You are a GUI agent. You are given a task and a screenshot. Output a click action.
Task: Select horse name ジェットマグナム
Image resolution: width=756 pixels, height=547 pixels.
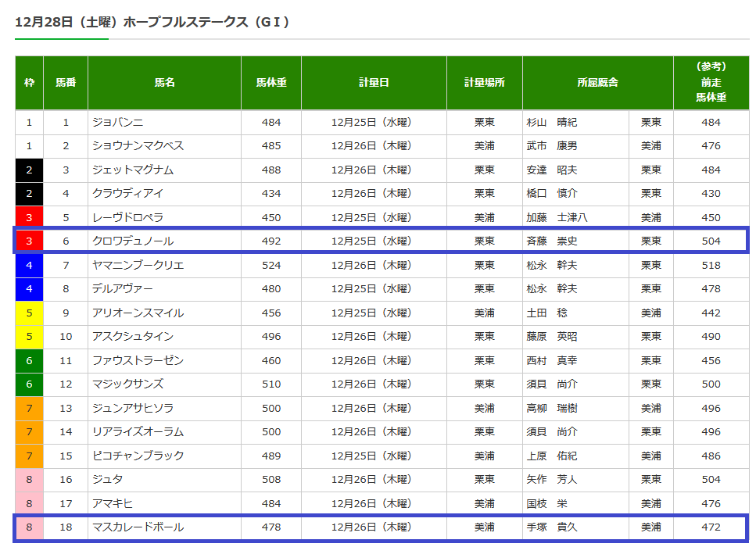tap(133, 170)
